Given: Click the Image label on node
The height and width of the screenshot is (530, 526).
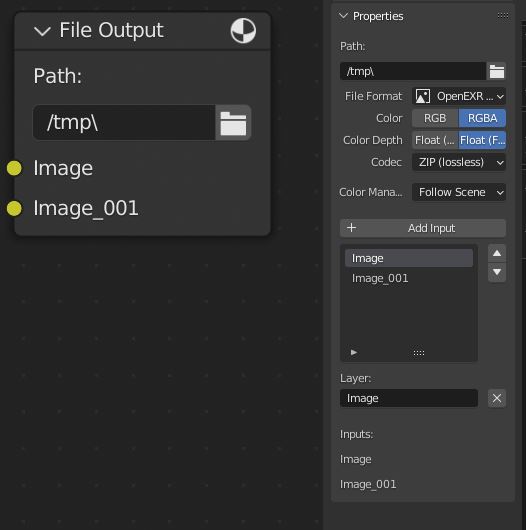Looking at the screenshot, I should pos(63,168).
